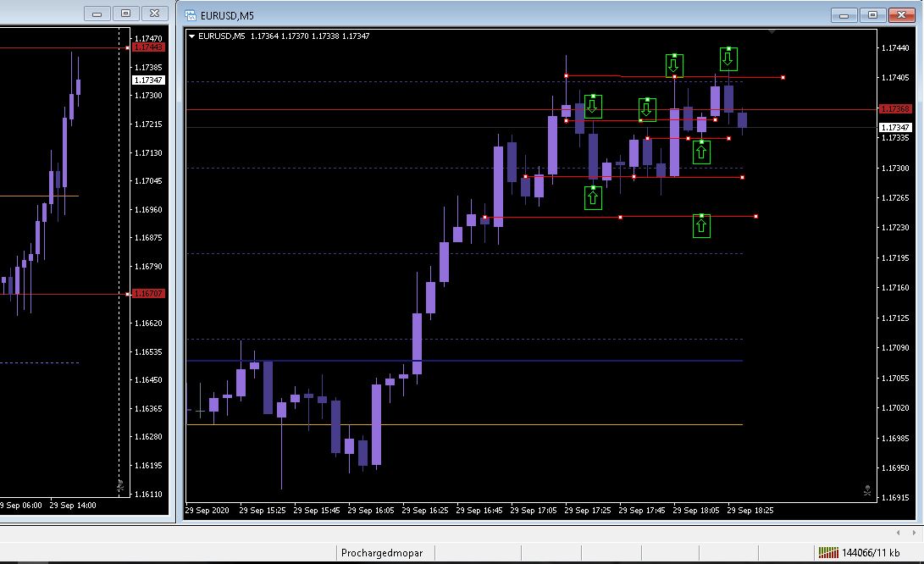Screen dimensions: 924x564
Task: Click the red 1.17368 price label
Action: pos(896,109)
